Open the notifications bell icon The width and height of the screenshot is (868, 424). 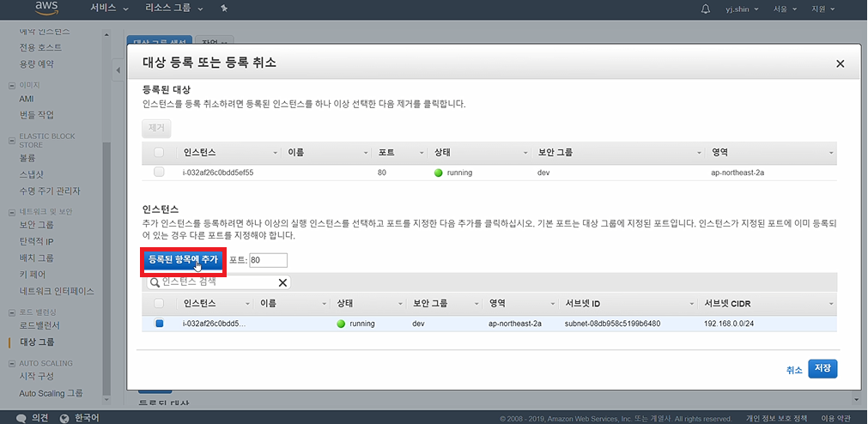coord(705,9)
